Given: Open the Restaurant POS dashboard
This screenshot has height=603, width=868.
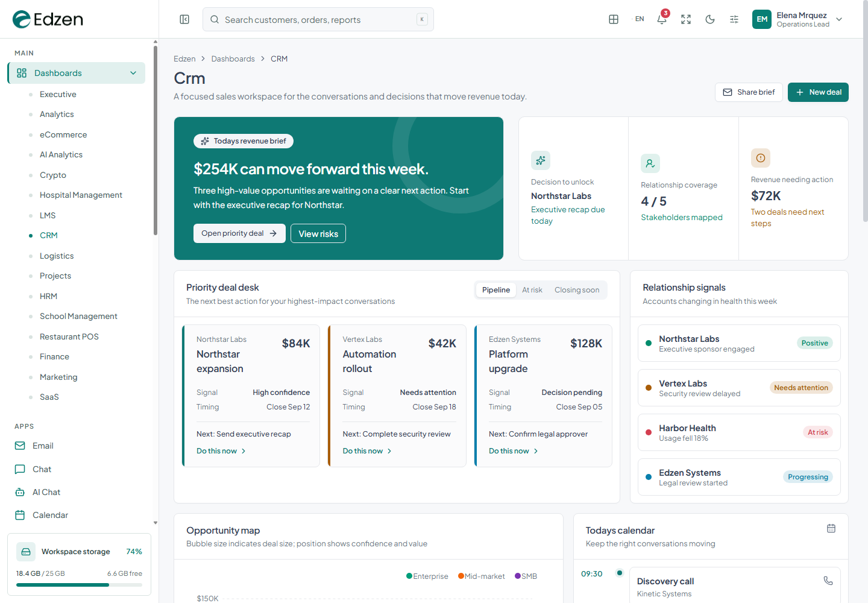Looking at the screenshot, I should [x=69, y=336].
